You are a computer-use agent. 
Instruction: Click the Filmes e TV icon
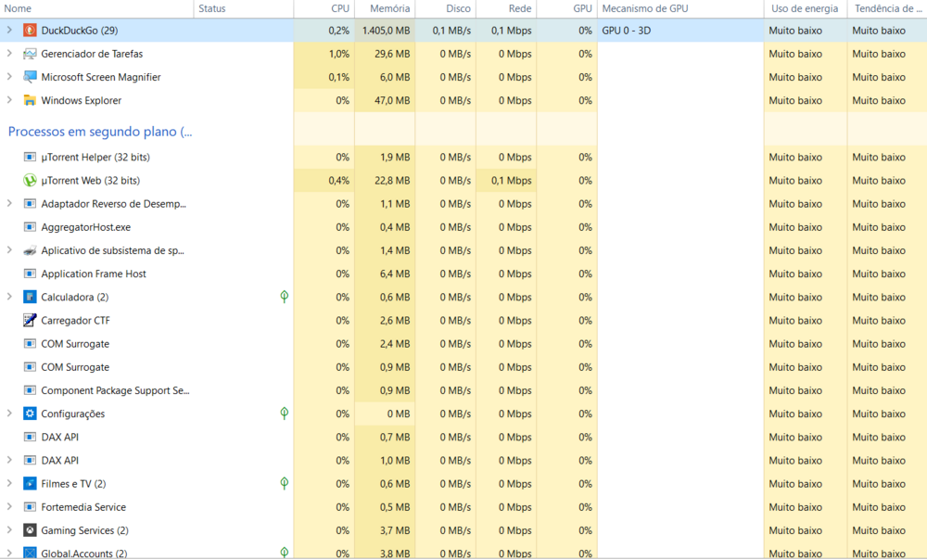(x=30, y=484)
